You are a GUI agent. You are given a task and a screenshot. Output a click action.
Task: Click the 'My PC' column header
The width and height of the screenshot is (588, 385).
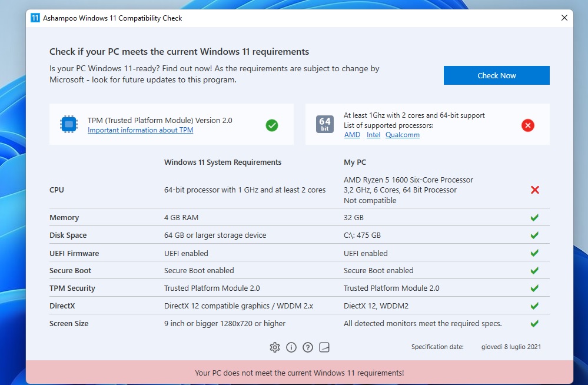click(x=355, y=162)
